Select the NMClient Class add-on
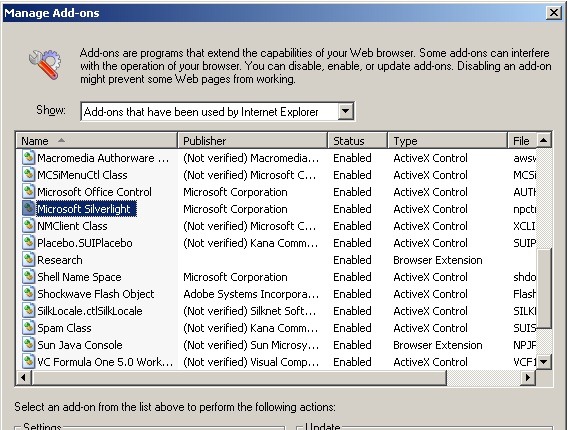The width and height of the screenshot is (568, 430). coord(72,226)
